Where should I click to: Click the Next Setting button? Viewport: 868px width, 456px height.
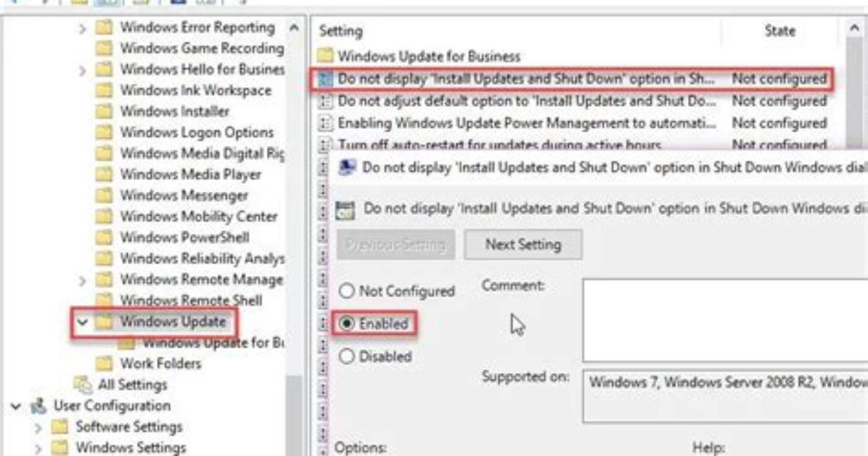pos(523,245)
